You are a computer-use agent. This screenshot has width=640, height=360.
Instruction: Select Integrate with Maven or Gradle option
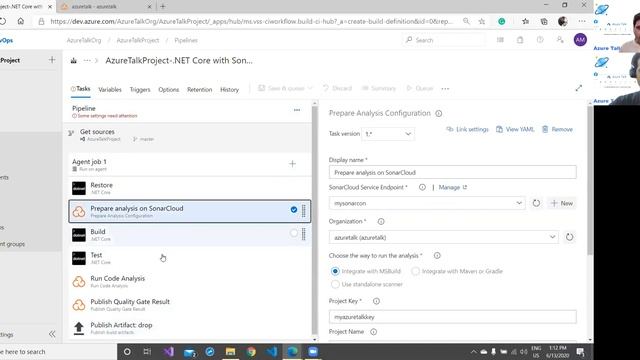tap(416, 271)
